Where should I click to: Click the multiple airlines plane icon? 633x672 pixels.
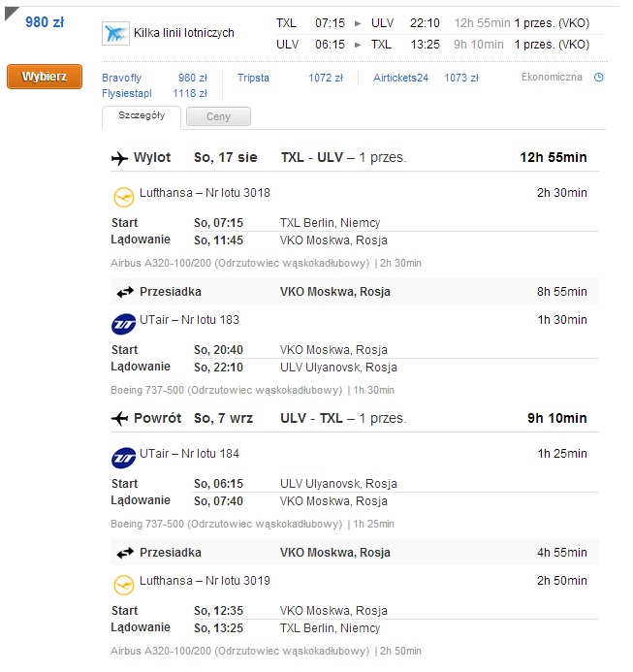(115, 33)
